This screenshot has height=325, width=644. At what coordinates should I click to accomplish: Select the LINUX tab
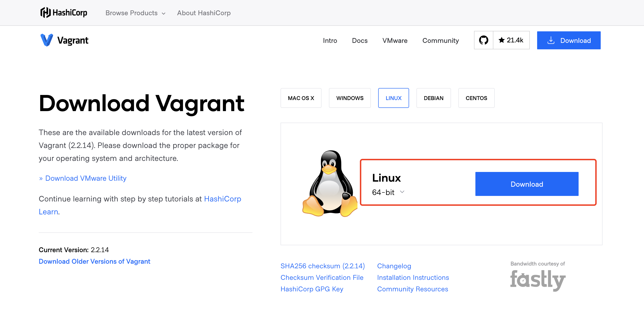(393, 98)
